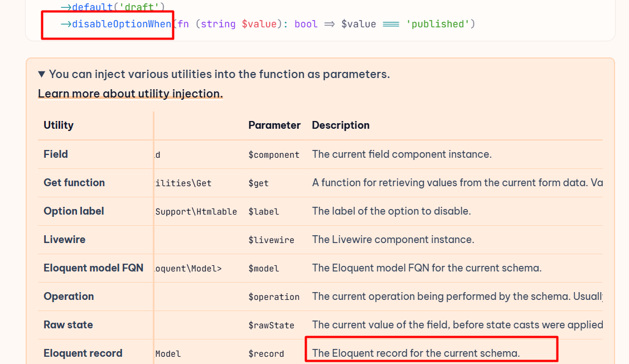Click the $record parameter cell
Viewport: 629px width, 364px height.
[x=266, y=354]
